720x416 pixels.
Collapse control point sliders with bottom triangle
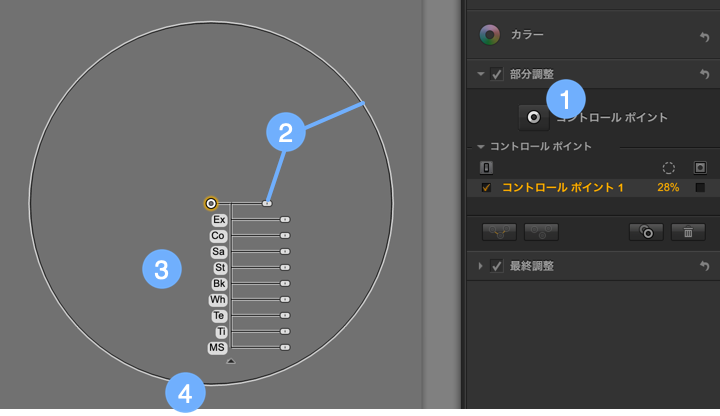(x=231, y=361)
